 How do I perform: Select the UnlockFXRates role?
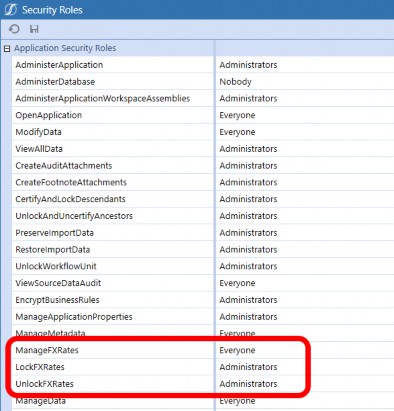[44, 384]
